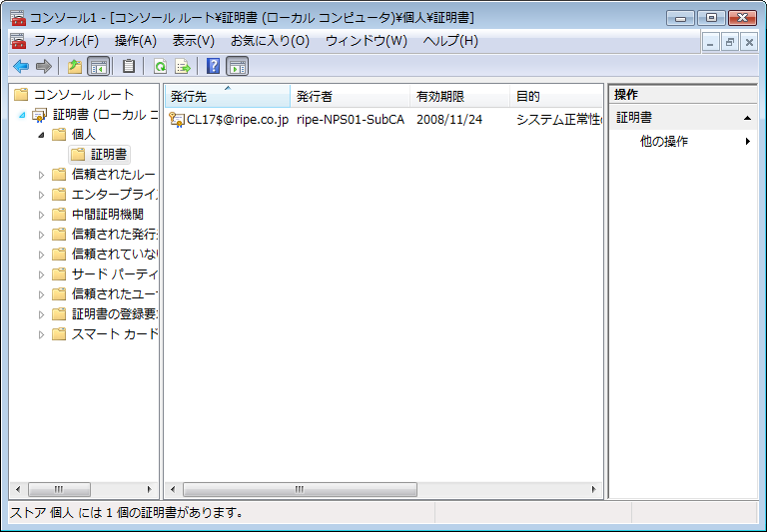Sort by the 発行先 column header
This screenshot has height=532, width=767.
point(228,97)
